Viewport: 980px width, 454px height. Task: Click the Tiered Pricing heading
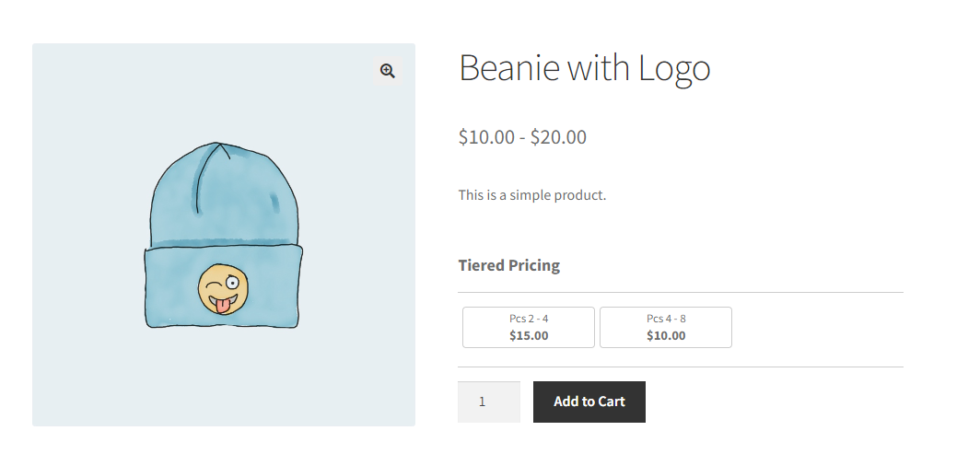[x=508, y=265]
